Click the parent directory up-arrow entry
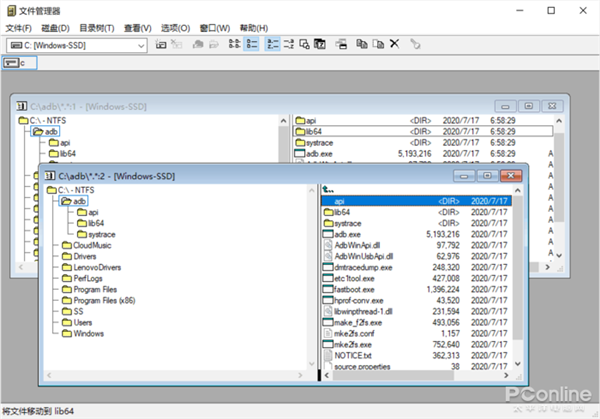600x419 pixels. 327,189
